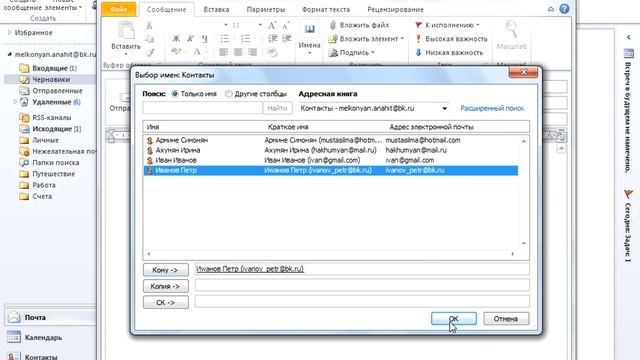Select contact Ахунян Ирина in the list
The image size is (640, 360).
[331, 150]
